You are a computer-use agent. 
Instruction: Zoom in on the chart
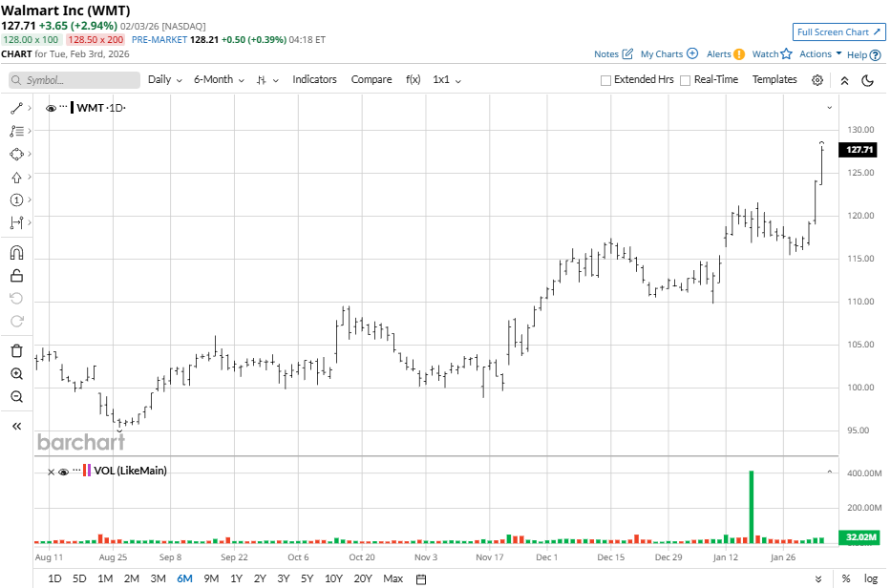click(16, 374)
